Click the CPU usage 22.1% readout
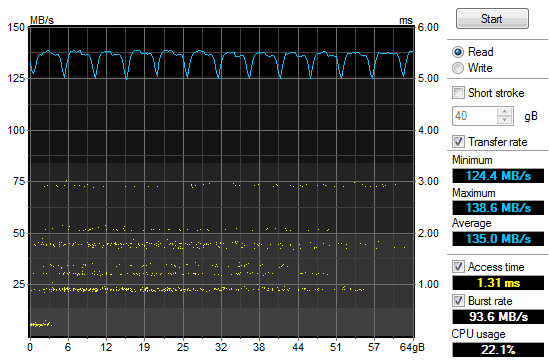This screenshot has width=549, height=364. (498, 350)
